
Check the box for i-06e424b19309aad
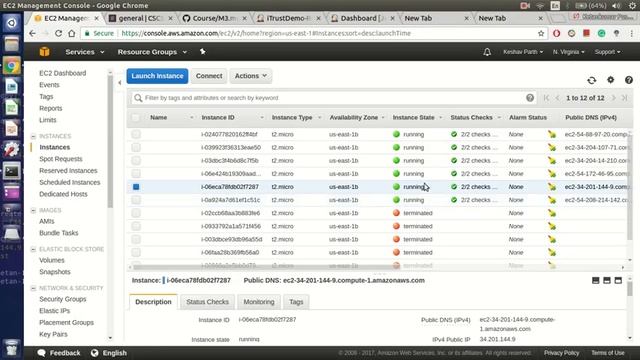tap(136, 173)
